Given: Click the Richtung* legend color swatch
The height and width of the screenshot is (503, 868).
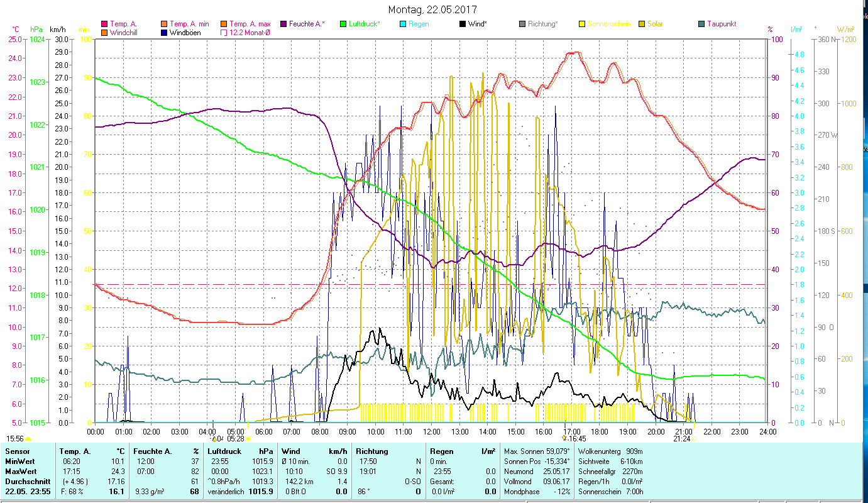Looking at the screenshot, I should click(522, 24).
